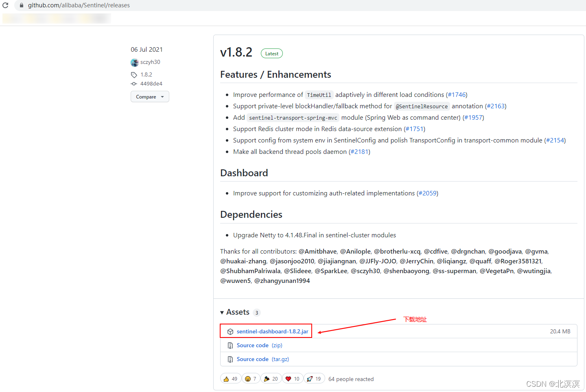Viewport: 586px width, 392px height.
Task: Open pull request #2154
Action: (555, 140)
